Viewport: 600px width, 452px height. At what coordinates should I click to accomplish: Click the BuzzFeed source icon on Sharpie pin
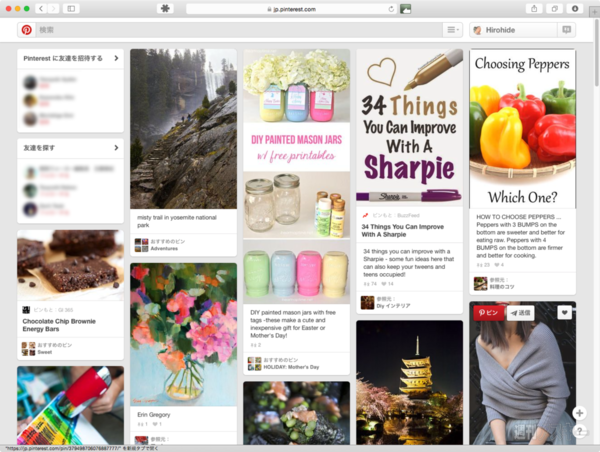point(365,215)
